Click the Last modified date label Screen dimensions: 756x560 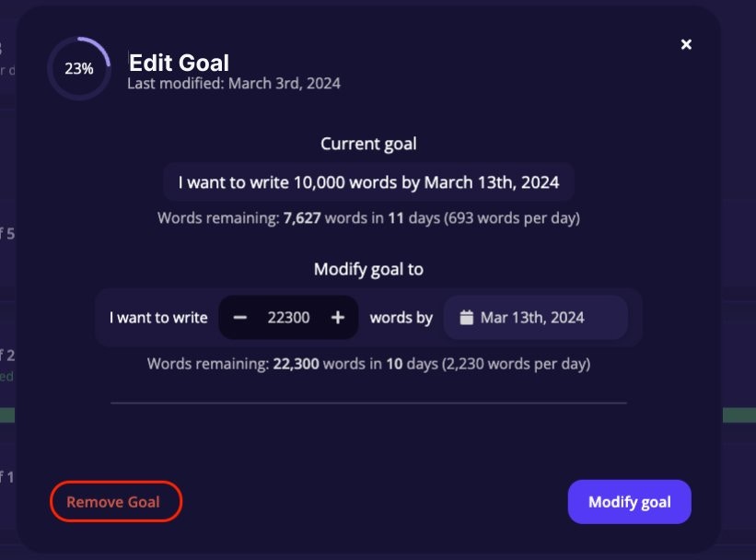[x=233, y=83]
